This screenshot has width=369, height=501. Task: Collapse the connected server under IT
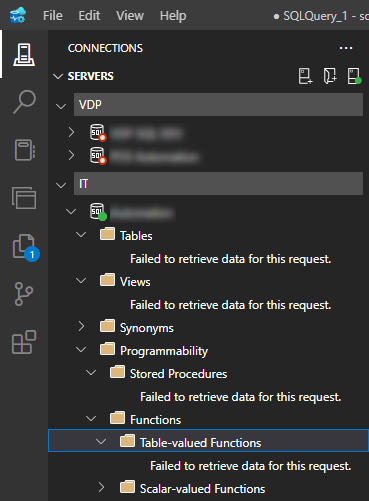[x=71, y=211]
